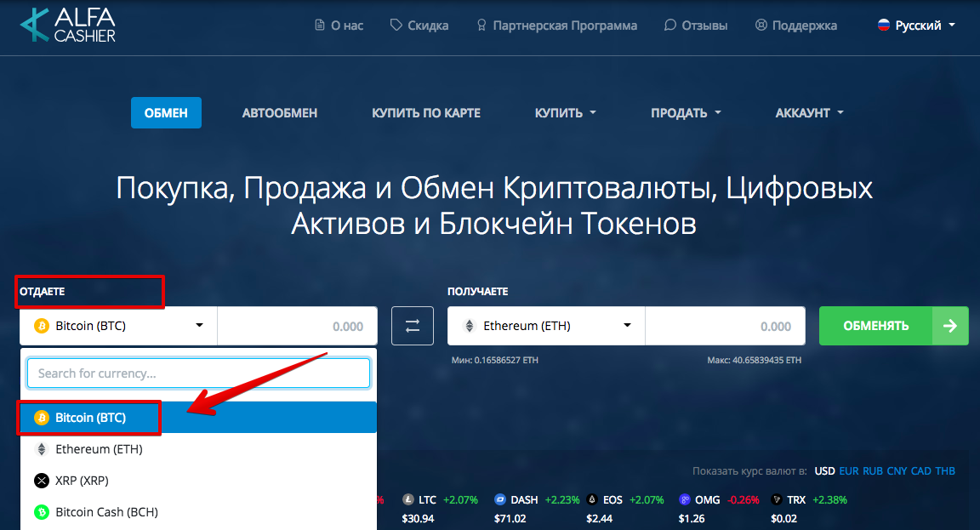Screen dimensions: 980x530
Task: Open the Ethereum (ETH) receive-currency dropdown
Action: point(546,326)
